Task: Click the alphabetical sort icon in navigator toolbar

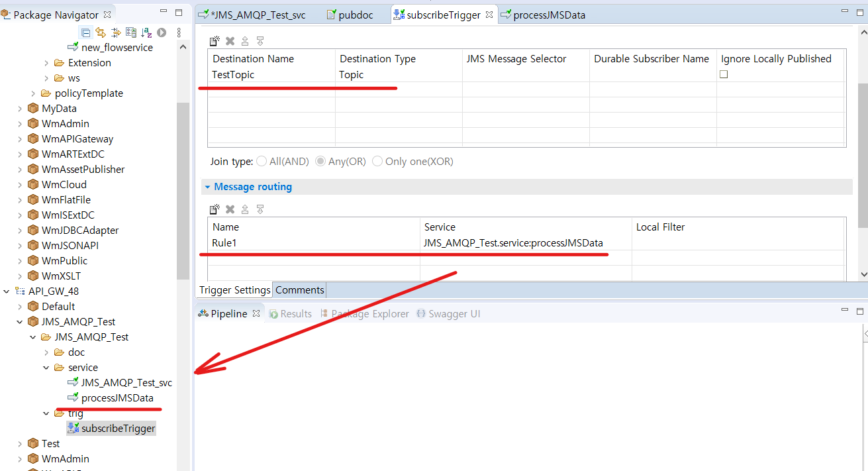Action: [146, 32]
